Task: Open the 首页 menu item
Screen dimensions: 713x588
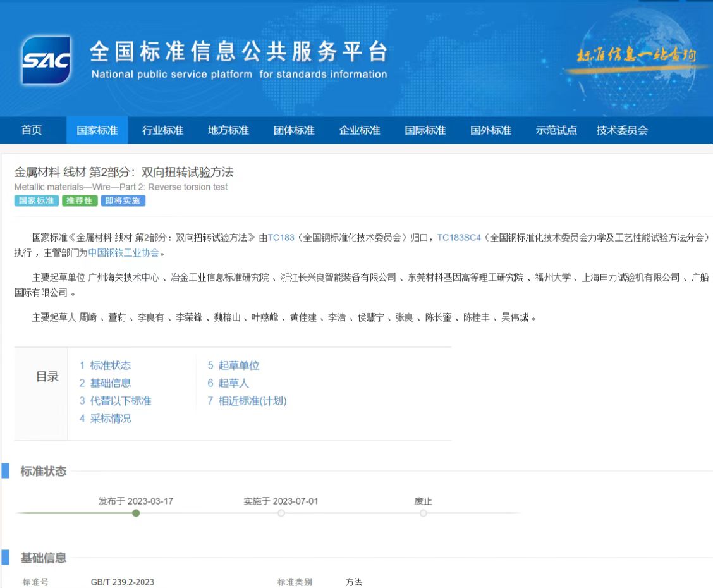Action: [x=31, y=130]
